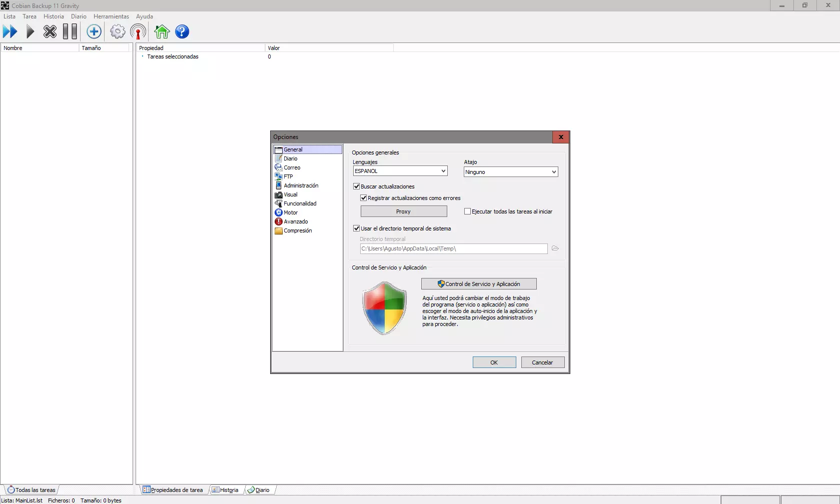Click the Run all tasks double-arrow icon
This screenshot has height=504, width=840.
pyautogui.click(x=10, y=32)
